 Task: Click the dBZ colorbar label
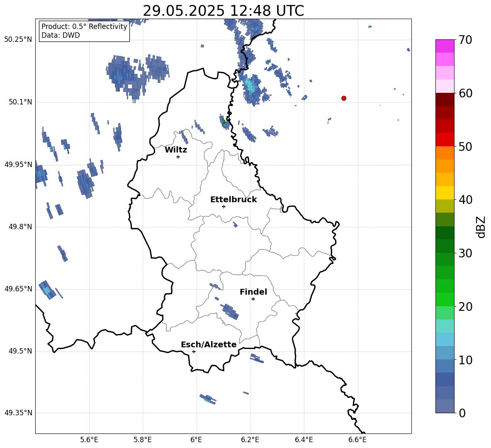(x=481, y=227)
